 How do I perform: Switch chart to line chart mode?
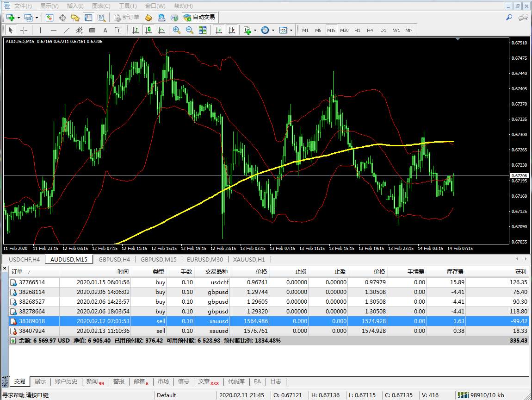click(161, 30)
